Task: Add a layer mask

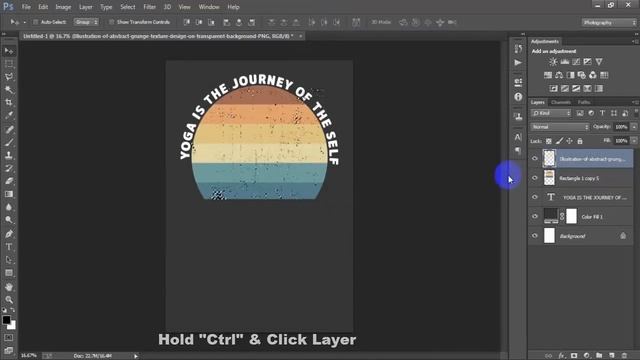Action: [x=574, y=356]
